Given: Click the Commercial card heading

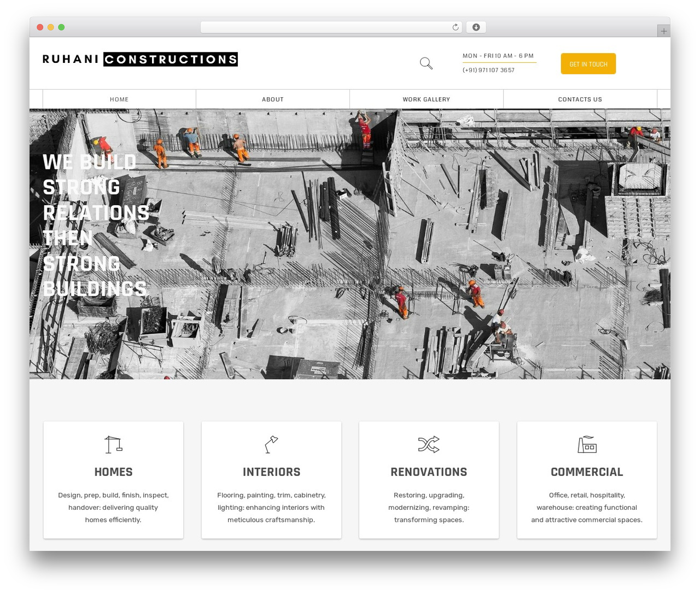Looking at the screenshot, I should 587,472.
